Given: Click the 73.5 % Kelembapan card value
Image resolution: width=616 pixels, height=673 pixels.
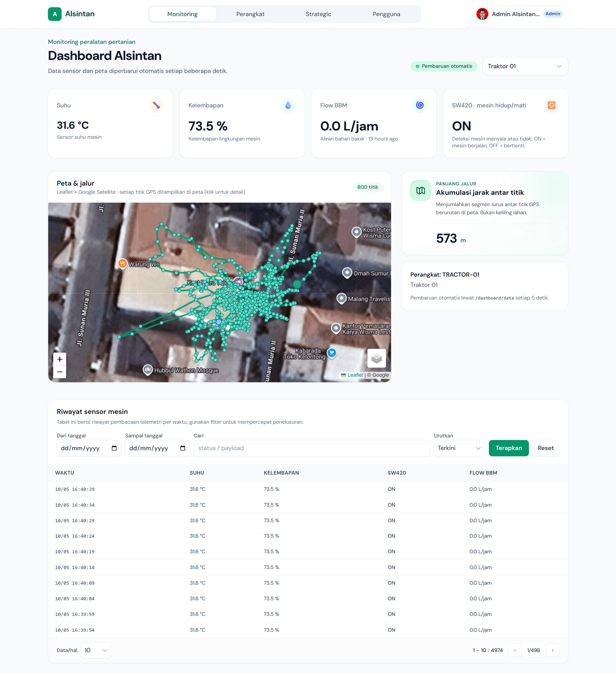Looking at the screenshot, I should [208, 127].
